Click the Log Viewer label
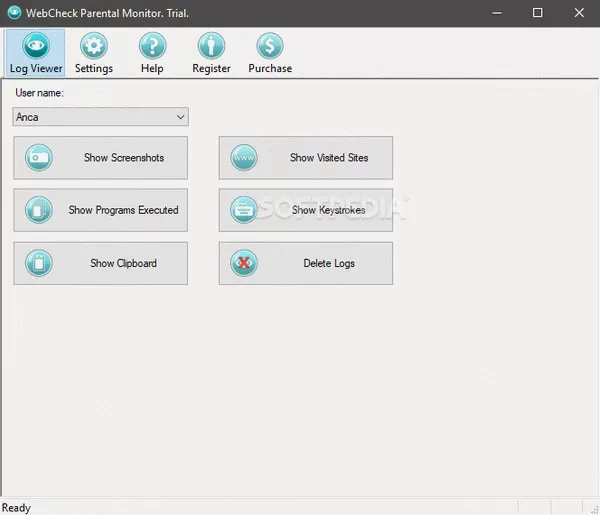Screen dimensions: 600x515 [x=36, y=68]
